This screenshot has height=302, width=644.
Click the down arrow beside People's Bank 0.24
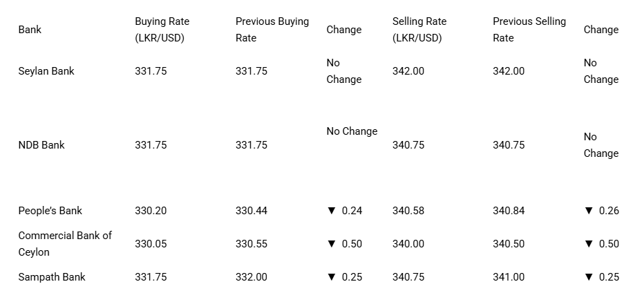[332, 211]
